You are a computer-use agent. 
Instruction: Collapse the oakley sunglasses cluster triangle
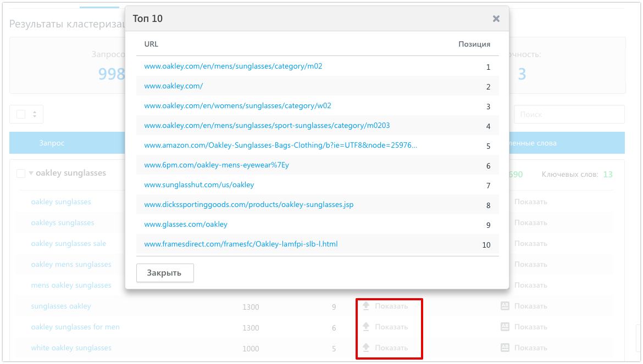point(31,173)
